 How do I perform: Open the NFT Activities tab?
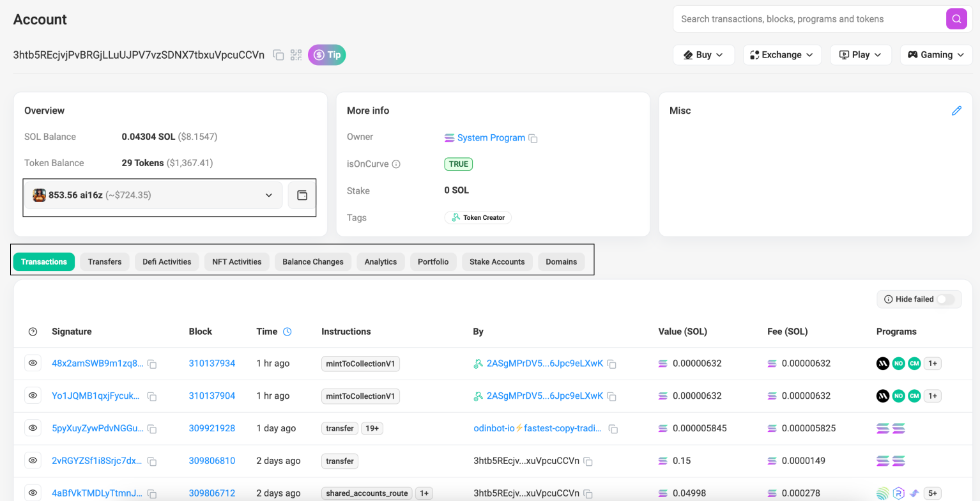pos(237,262)
